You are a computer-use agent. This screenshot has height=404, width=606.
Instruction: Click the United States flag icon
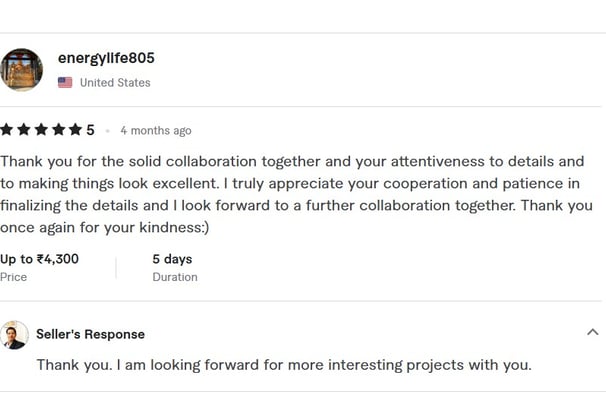point(65,82)
